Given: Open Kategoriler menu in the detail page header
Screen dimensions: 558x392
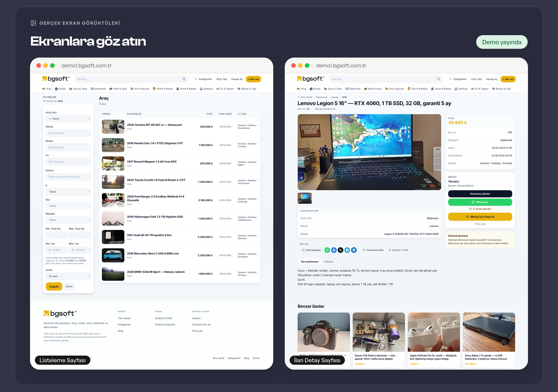Looking at the screenshot, I should [458, 79].
